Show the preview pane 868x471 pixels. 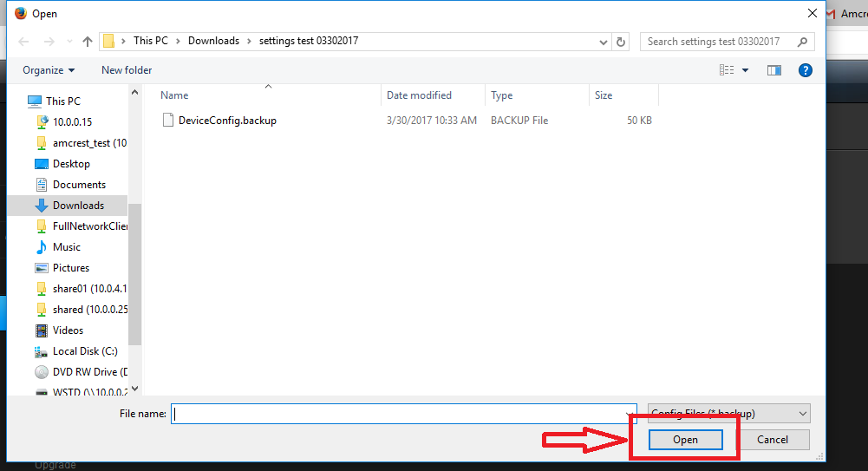point(773,70)
